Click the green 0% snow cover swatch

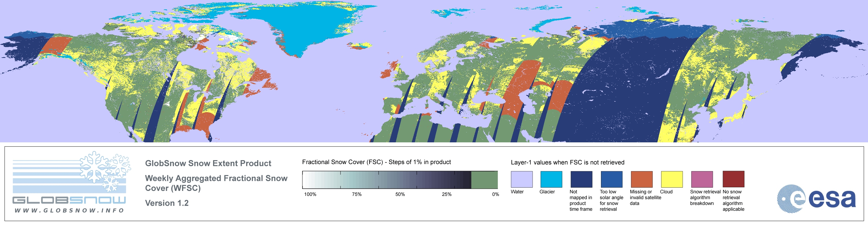click(484, 179)
